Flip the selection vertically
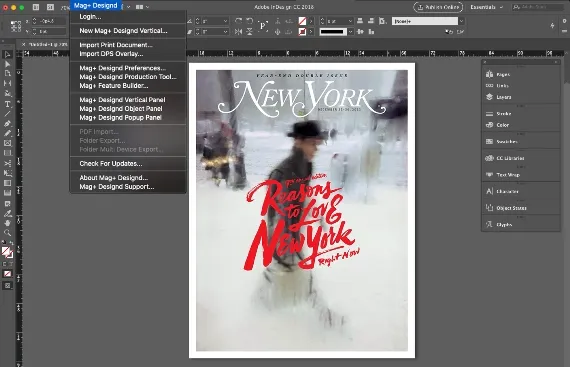 point(250,32)
